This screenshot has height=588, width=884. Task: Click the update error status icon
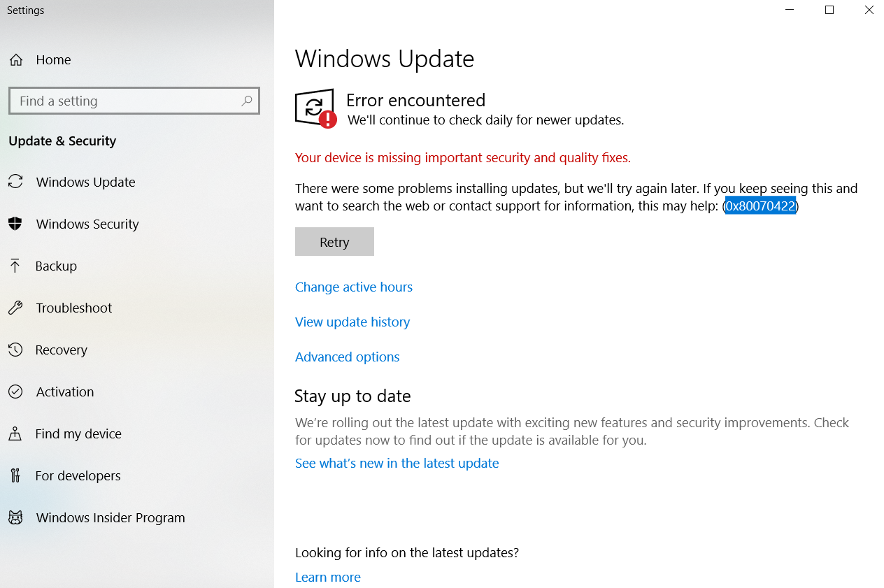(x=316, y=109)
